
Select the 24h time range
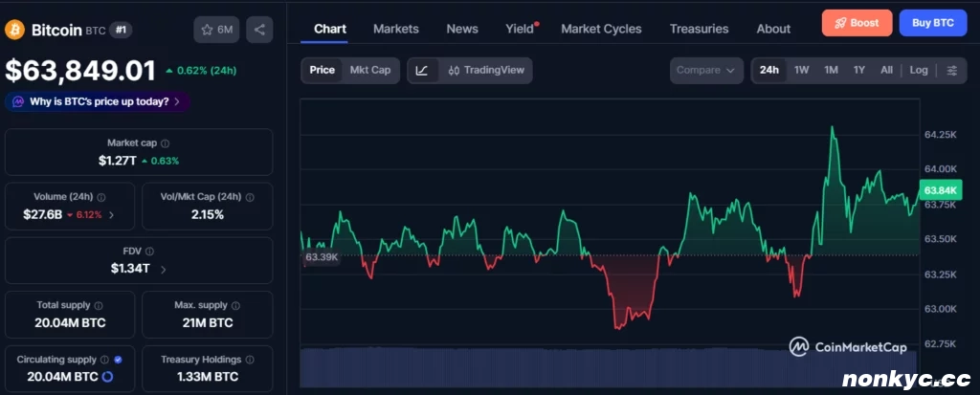coord(769,70)
